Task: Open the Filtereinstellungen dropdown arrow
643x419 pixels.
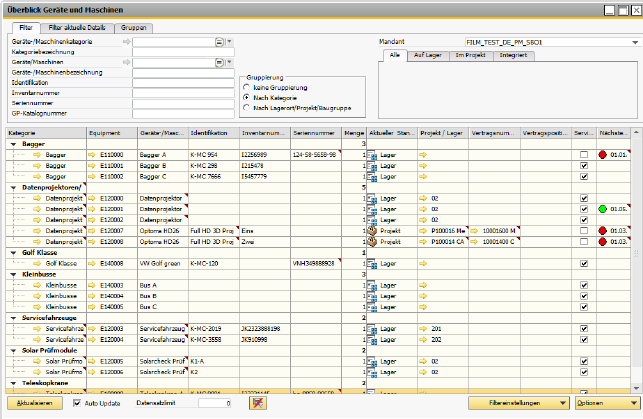Action: tap(563, 403)
